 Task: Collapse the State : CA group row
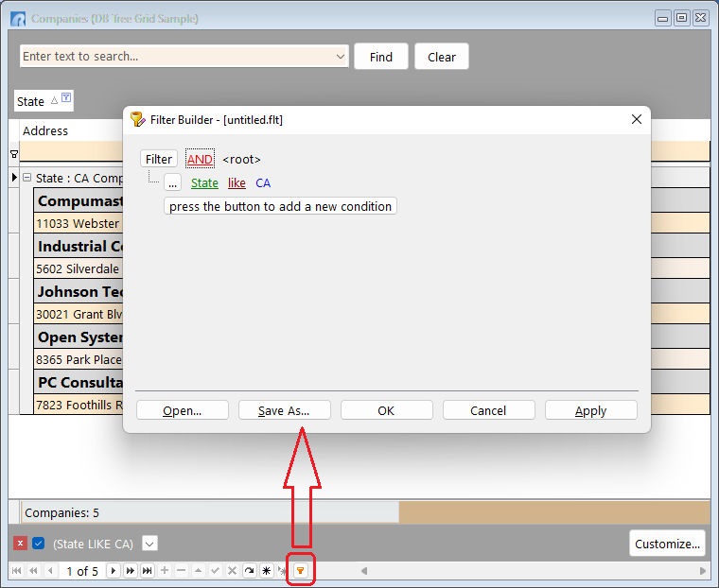[x=27, y=178]
